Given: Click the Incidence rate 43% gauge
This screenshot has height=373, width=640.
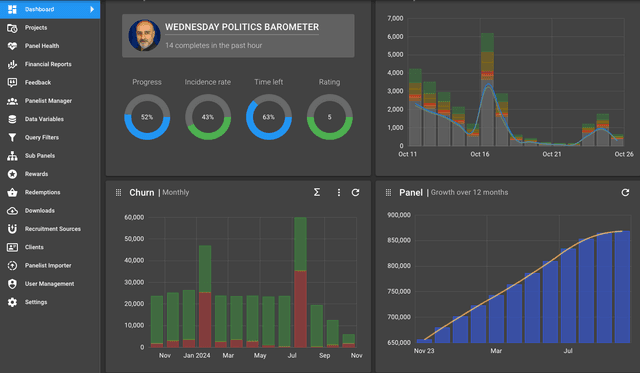Looking at the screenshot, I should click(208, 117).
